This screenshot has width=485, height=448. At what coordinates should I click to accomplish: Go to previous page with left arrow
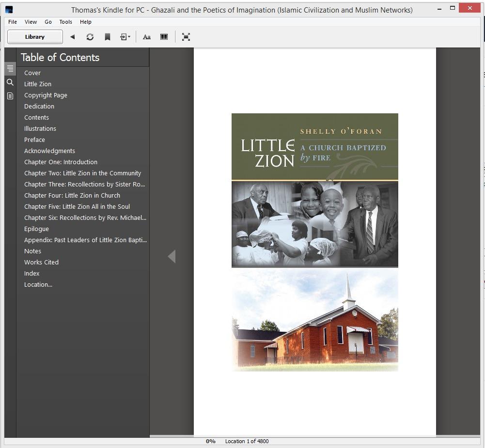click(x=172, y=257)
